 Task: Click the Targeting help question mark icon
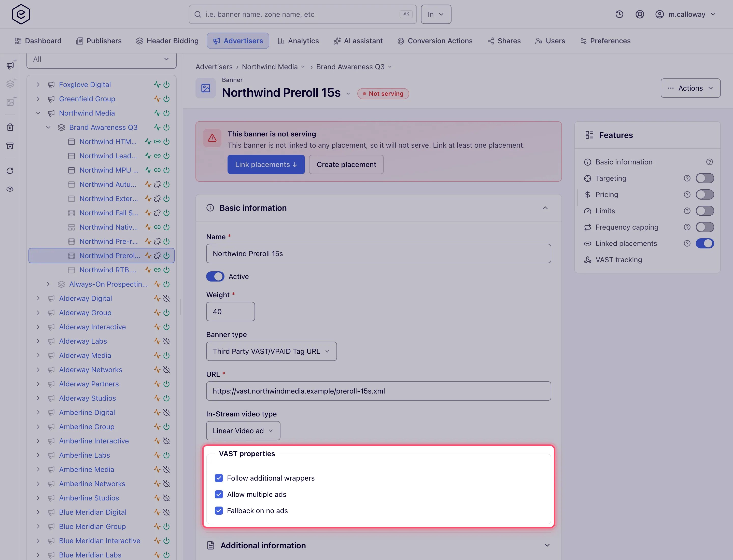tap(687, 178)
